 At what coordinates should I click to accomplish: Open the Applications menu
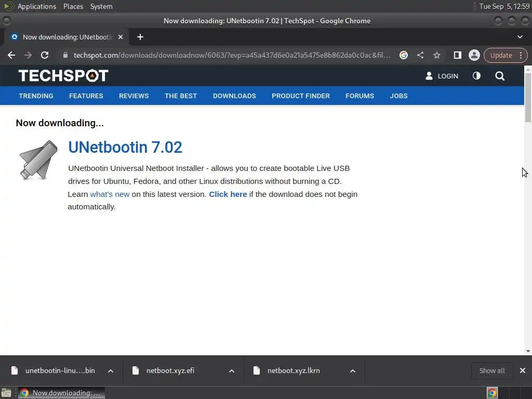(37, 6)
